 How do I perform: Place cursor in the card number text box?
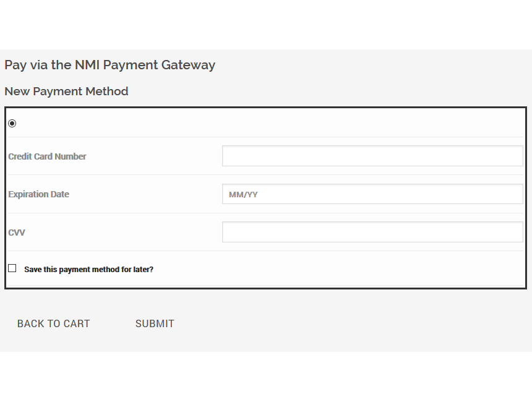pos(372,156)
